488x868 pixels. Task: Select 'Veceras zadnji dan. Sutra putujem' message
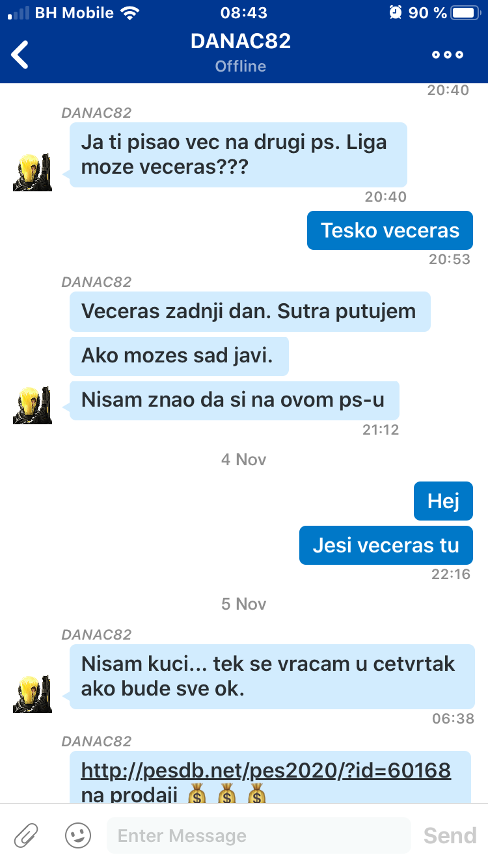tap(250, 312)
